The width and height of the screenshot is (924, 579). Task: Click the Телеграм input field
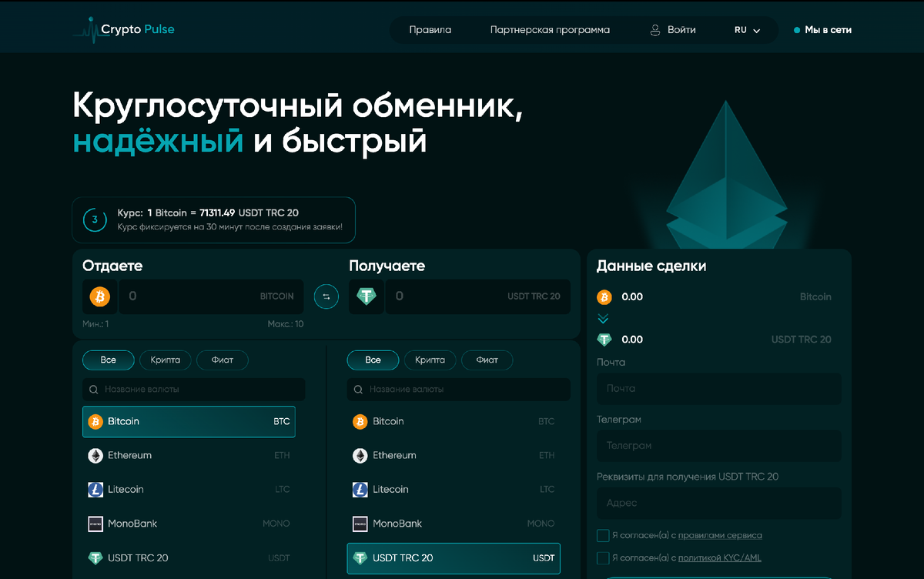point(719,446)
